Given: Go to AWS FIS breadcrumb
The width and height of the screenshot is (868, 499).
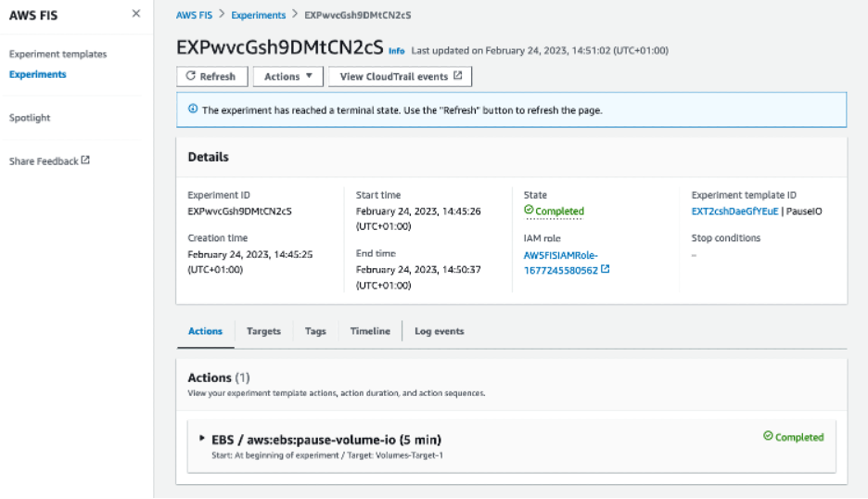Looking at the screenshot, I should (195, 15).
